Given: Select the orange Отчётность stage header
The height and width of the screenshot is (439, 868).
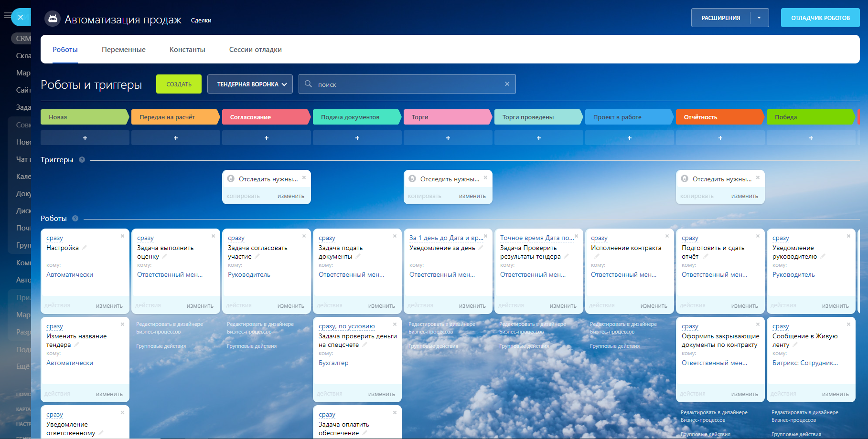Looking at the screenshot, I should click(719, 117).
